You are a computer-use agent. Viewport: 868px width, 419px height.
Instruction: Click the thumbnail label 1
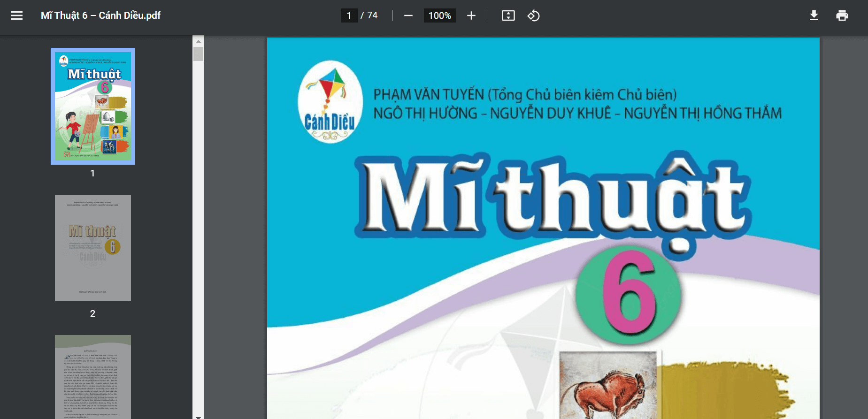[x=92, y=173]
